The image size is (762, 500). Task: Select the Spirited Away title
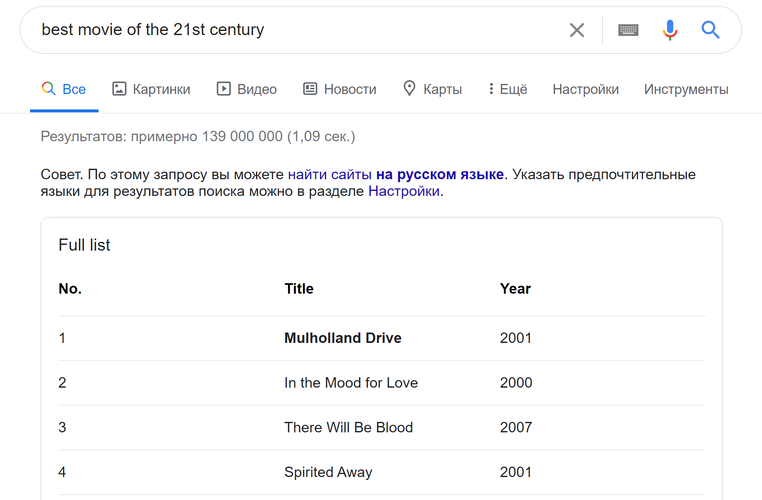(x=328, y=472)
